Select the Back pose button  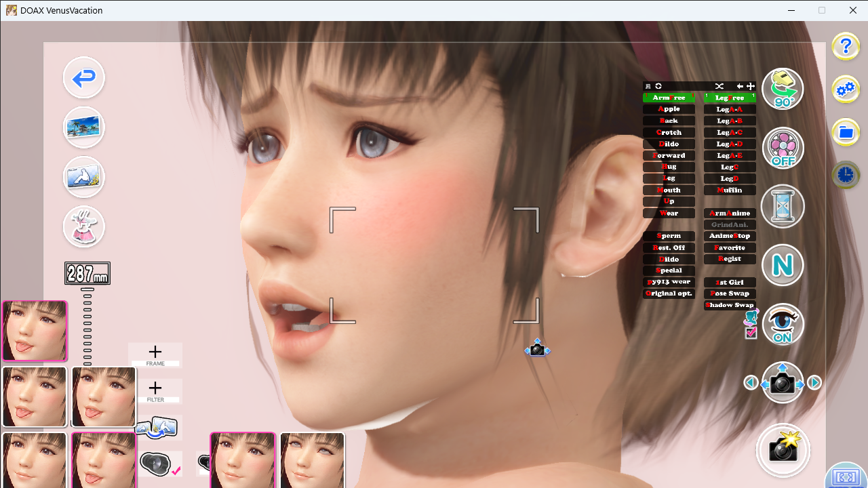tap(669, 121)
